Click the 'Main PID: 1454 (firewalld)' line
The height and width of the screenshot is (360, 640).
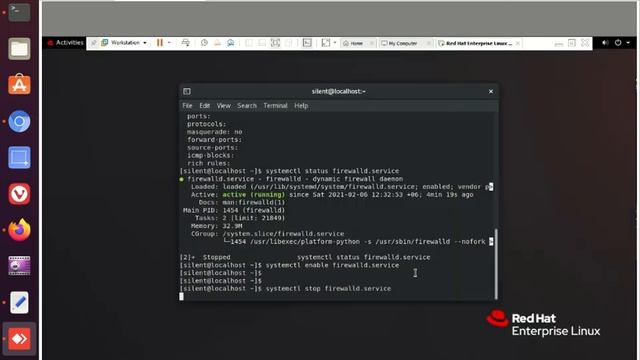[234, 210]
